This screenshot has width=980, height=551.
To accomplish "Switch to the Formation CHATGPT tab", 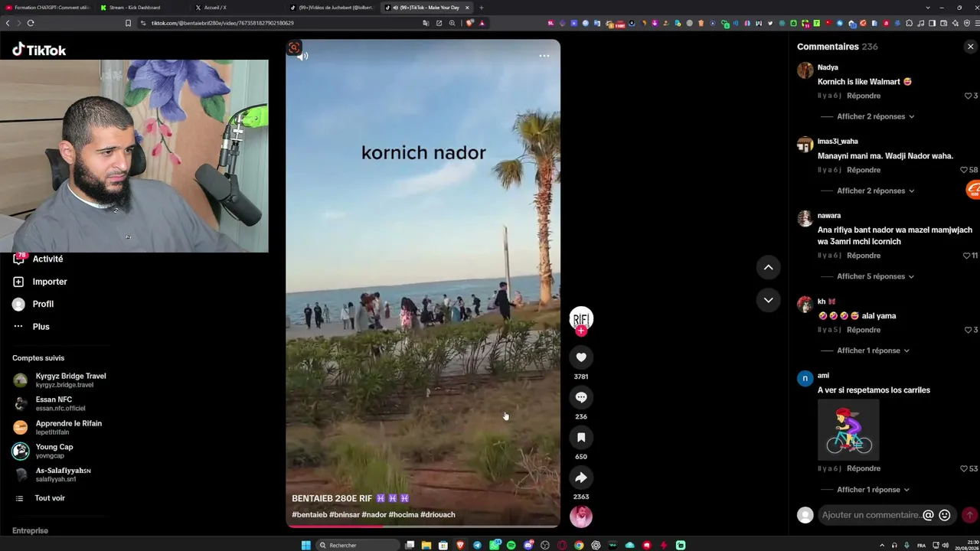I will [46, 8].
